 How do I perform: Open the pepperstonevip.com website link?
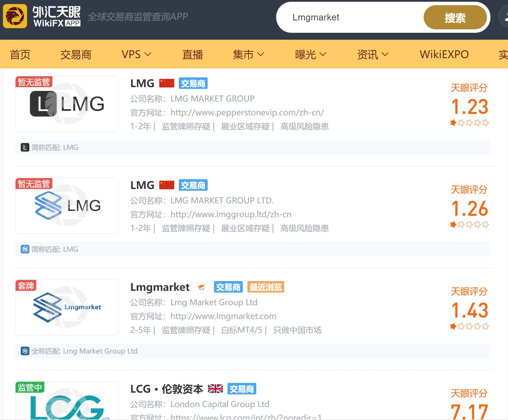coord(247,112)
